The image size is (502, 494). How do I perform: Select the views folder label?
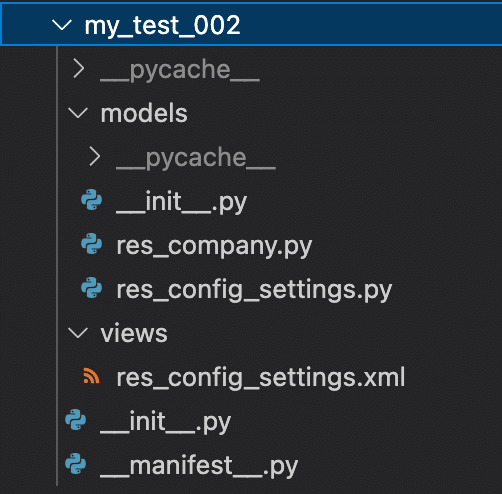coord(134,333)
